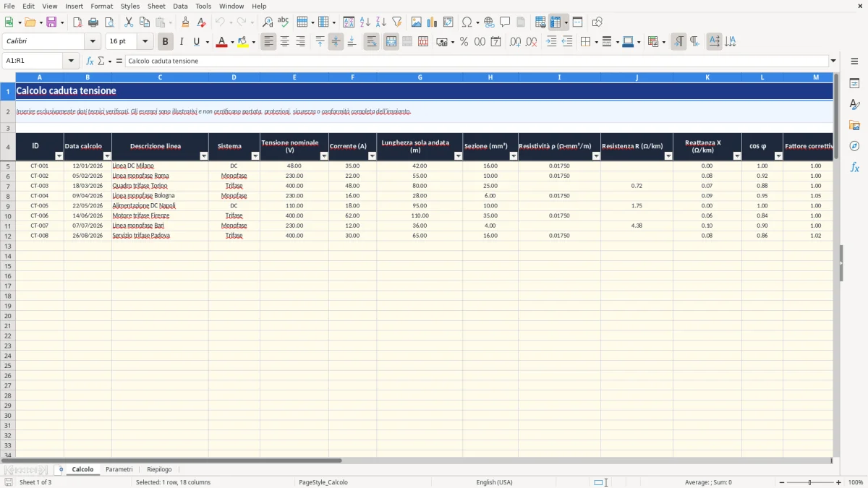Click the Increase Indent icon
Screen dimensions: 868x488
click(x=551, y=42)
